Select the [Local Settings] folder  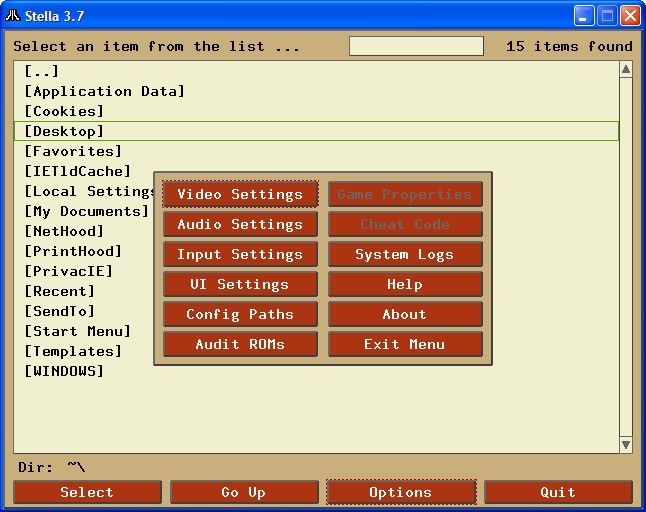(x=89, y=191)
